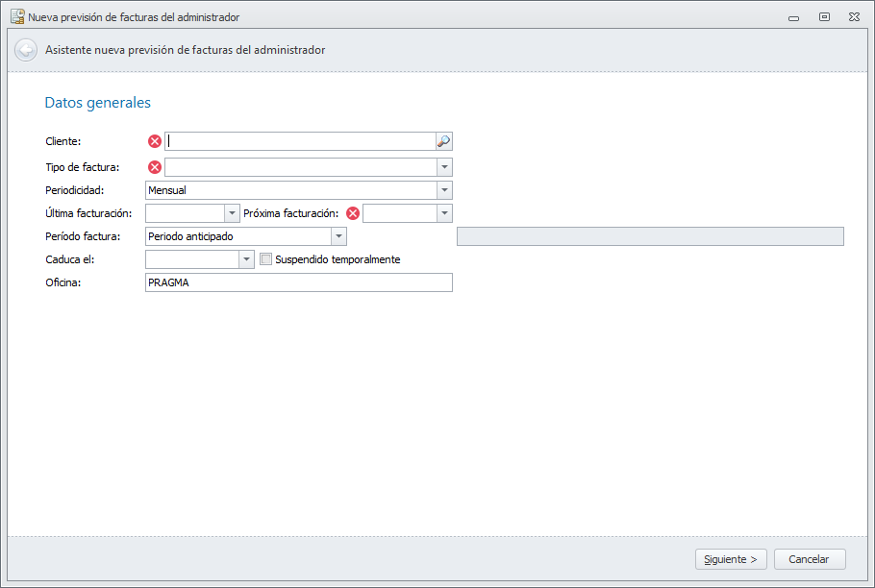Screen dimensions: 875x588
Task: Expand the Período factura combo box
Action: [x=338, y=236]
